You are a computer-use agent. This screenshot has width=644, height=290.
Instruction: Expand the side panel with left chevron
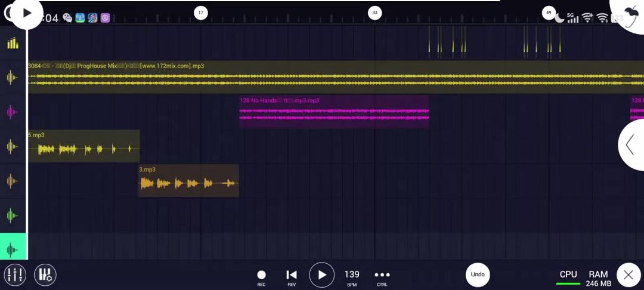pyautogui.click(x=630, y=145)
